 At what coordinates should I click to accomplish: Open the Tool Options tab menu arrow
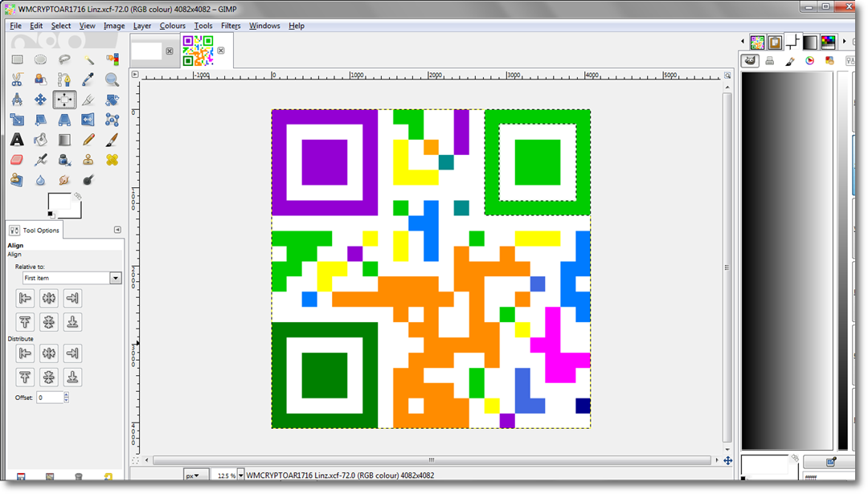pos(117,230)
